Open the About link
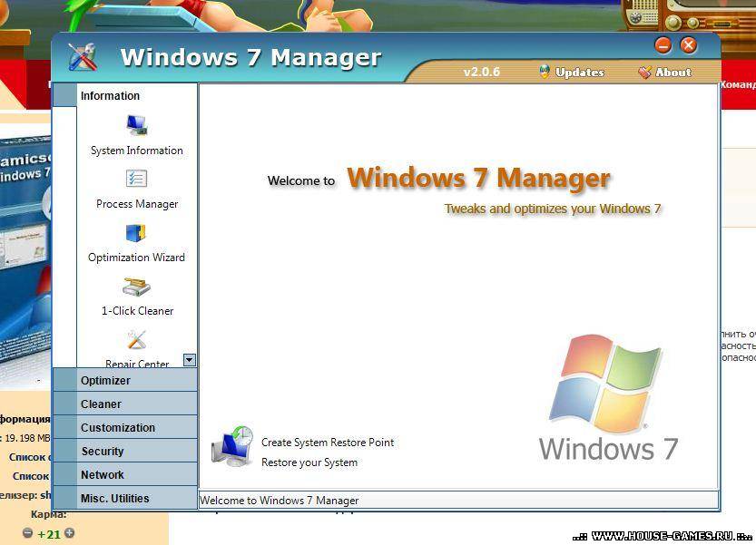 (673, 73)
